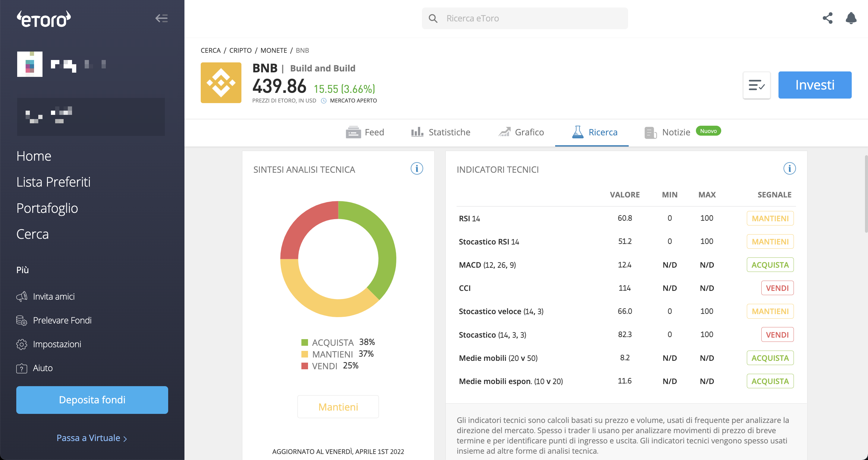Open Cerca in the sidebar

pyautogui.click(x=32, y=234)
